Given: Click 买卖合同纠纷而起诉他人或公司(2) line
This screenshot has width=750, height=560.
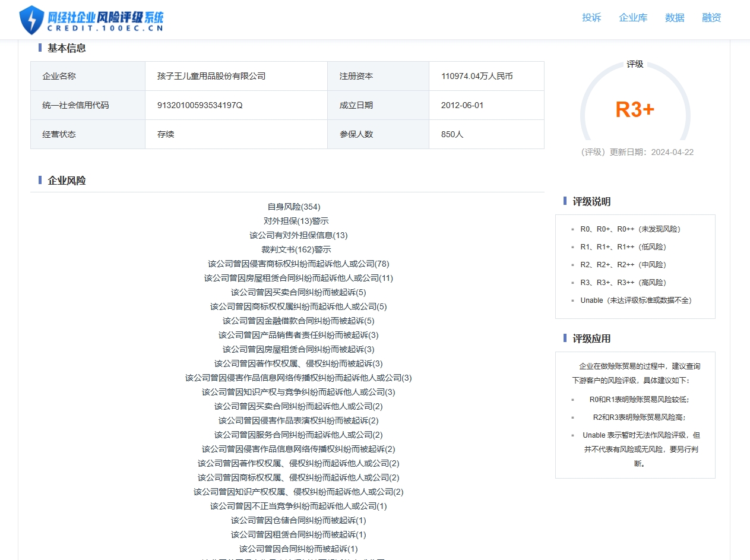Looking at the screenshot, I should click(x=299, y=406).
